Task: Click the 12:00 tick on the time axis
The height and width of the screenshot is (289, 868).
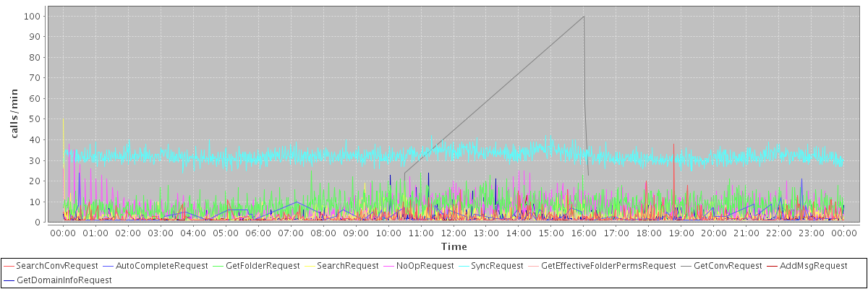Action: coord(454,233)
